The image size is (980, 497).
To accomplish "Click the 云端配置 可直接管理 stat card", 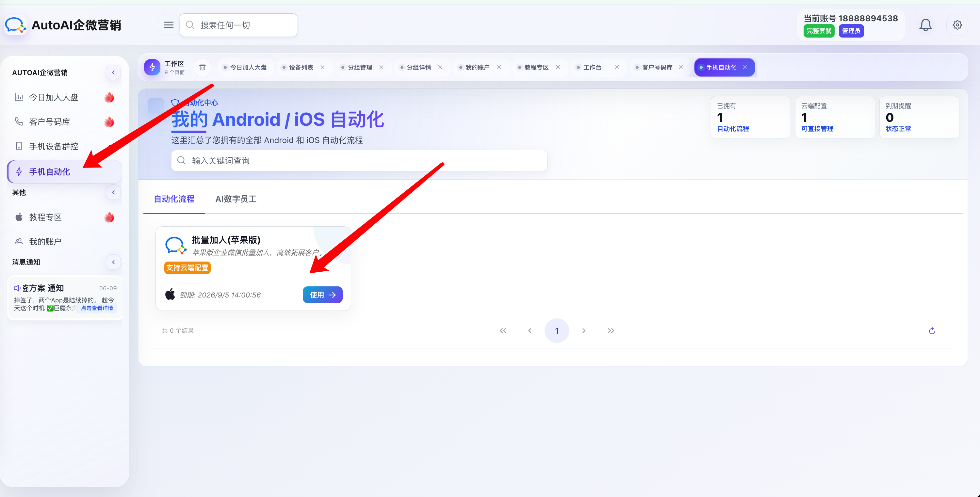I will (x=835, y=117).
